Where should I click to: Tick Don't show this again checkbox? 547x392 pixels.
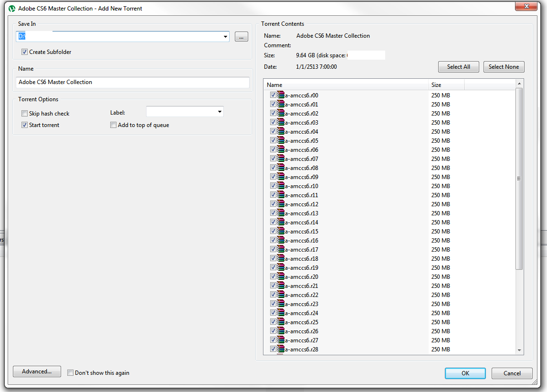(x=71, y=373)
